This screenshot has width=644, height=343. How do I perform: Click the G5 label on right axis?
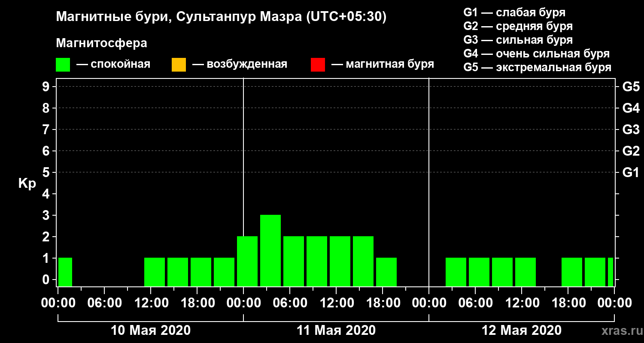[631, 87]
